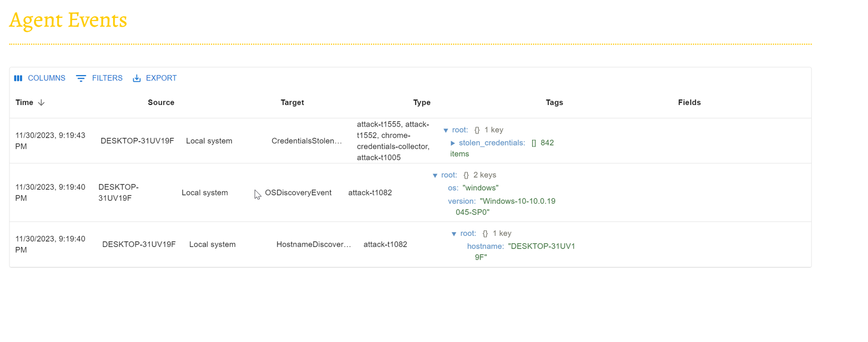This screenshot has width=868, height=342.
Task: Expand the stolen_credentials array
Action: tap(452, 143)
